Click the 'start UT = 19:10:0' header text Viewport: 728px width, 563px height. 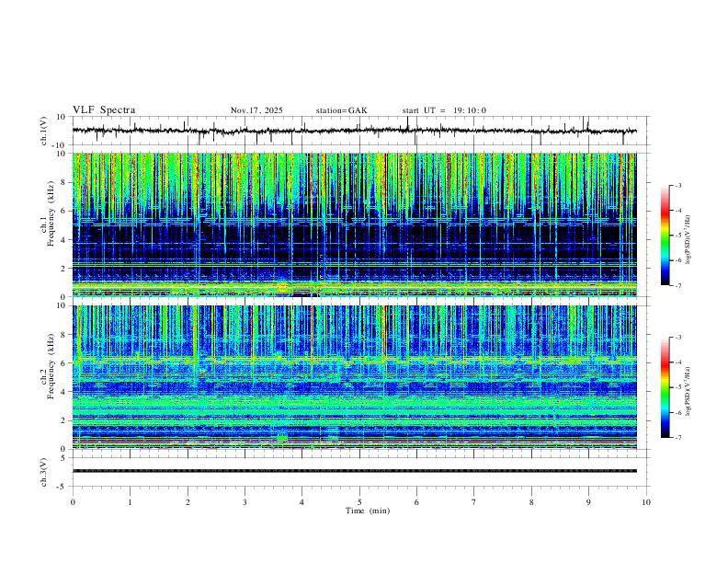[x=444, y=110]
